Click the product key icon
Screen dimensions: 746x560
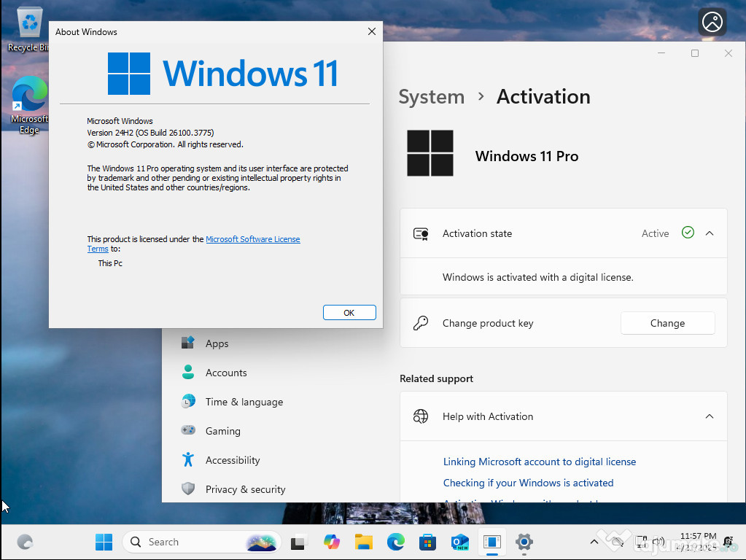pyautogui.click(x=421, y=323)
